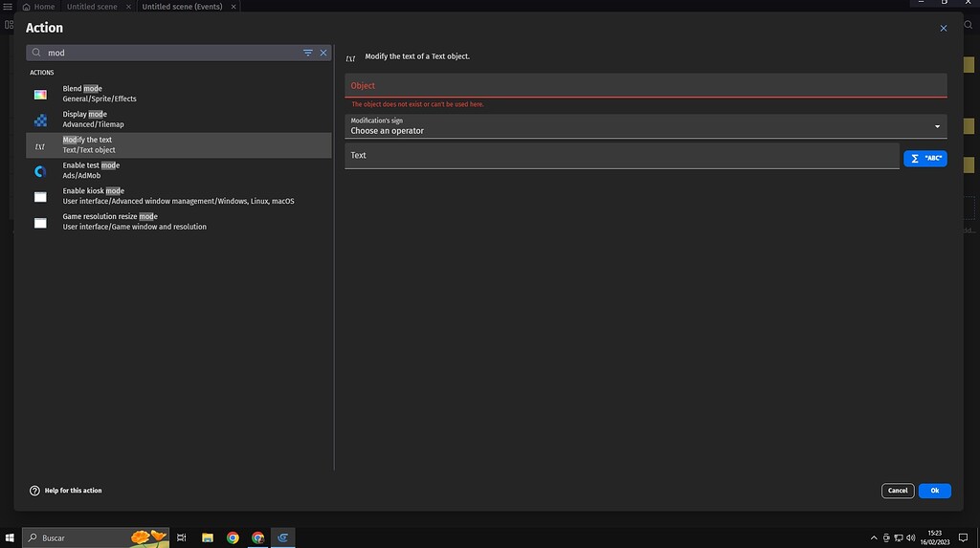
Task: Click the Cancel button
Action: (x=898, y=492)
